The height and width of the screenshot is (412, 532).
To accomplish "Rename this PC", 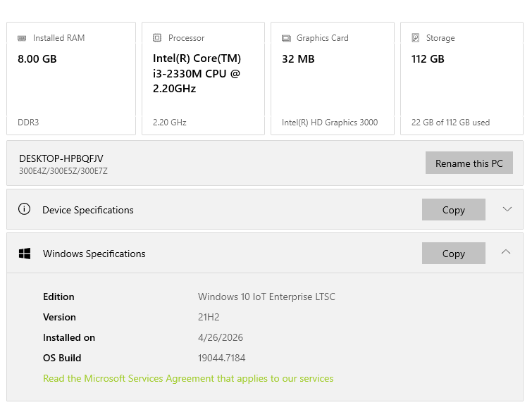I will coord(469,163).
